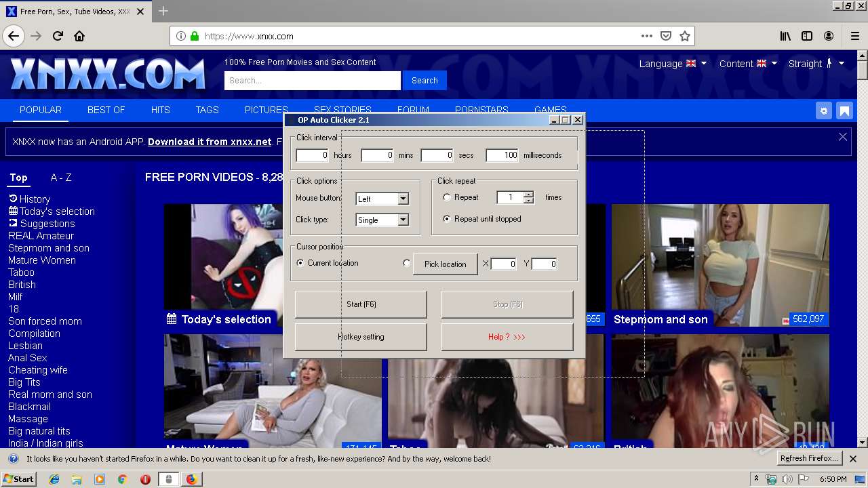This screenshot has height=488, width=868.
Task: Click the site bookmark ribbon icon
Action: (x=844, y=110)
